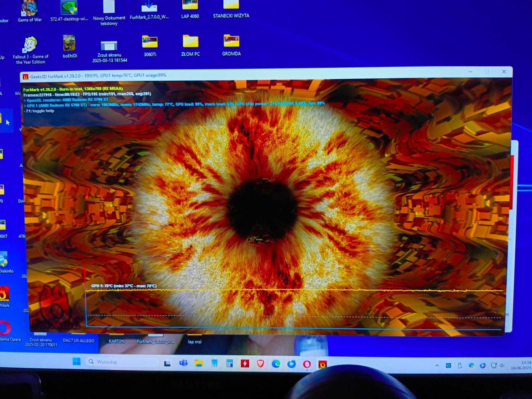Click the 'Frames:227916' statistics line
532x399 pixels.
(87, 94)
